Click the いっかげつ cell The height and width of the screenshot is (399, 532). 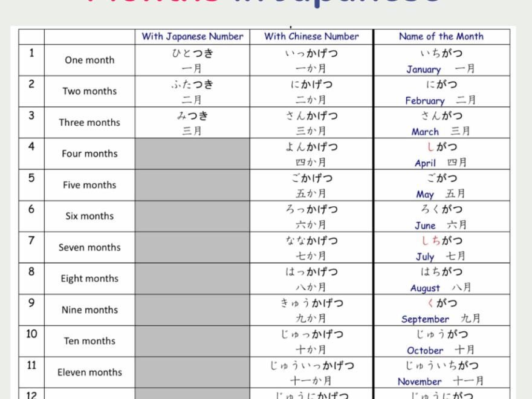tap(312, 53)
